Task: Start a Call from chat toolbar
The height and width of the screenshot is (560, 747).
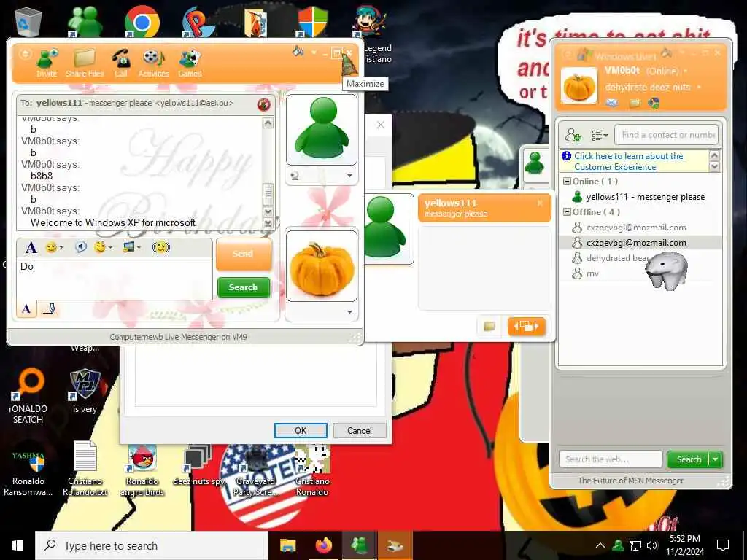Action: point(120,63)
